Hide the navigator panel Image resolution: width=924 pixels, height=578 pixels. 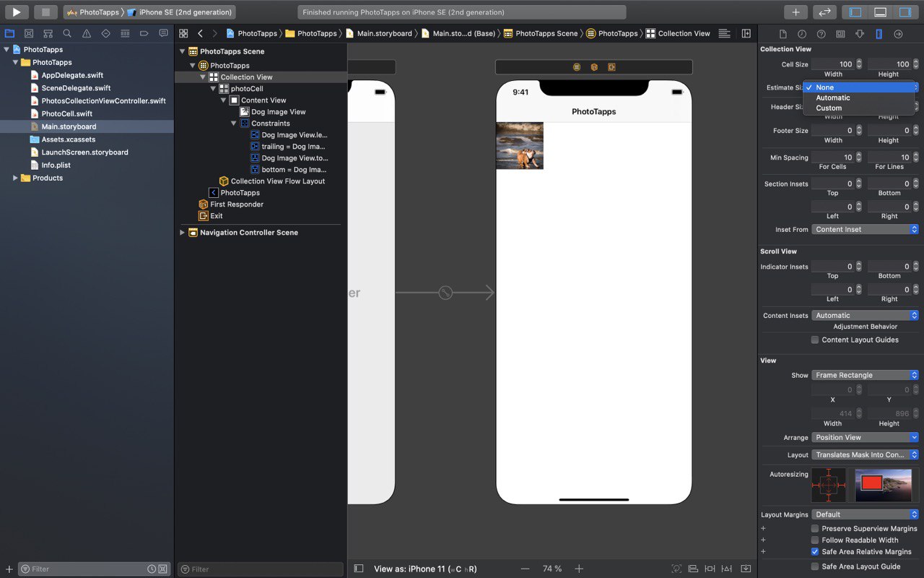pyautogui.click(x=855, y=12)
